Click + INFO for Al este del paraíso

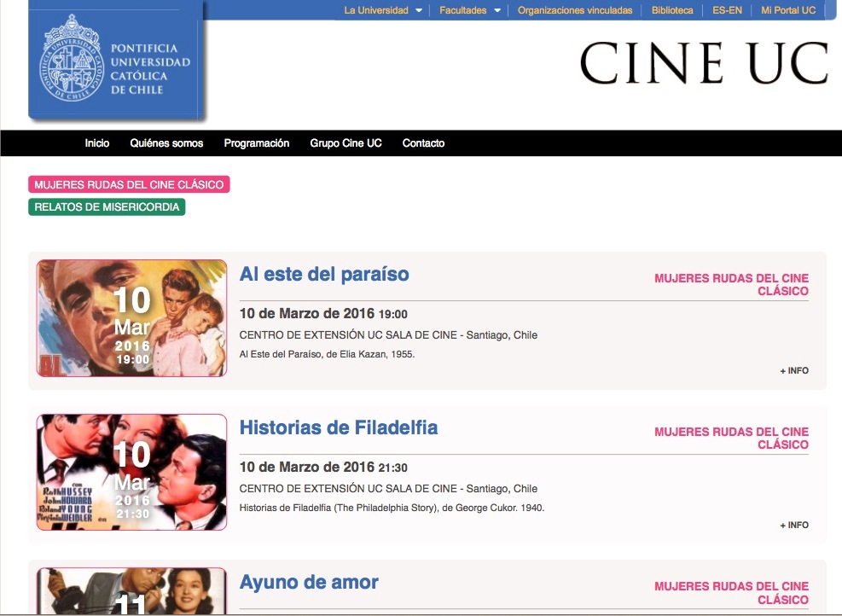[793, 371]
